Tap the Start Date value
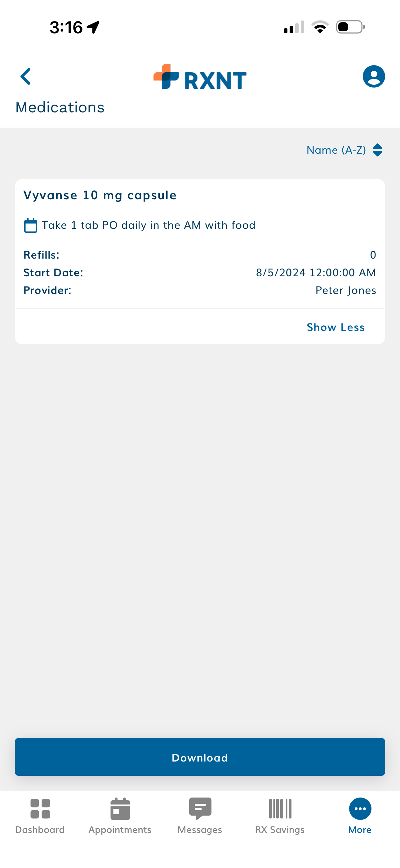 click(316, 272)
